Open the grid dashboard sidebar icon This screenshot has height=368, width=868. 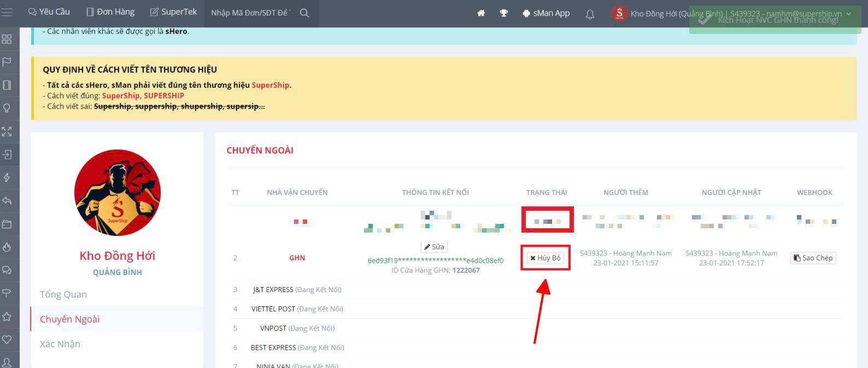coord(7,39)
